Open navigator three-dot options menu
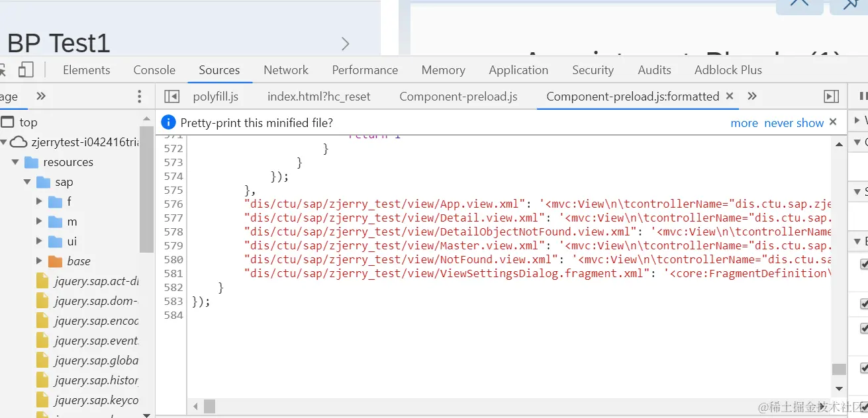868x418 pixels. coord(139,97)
